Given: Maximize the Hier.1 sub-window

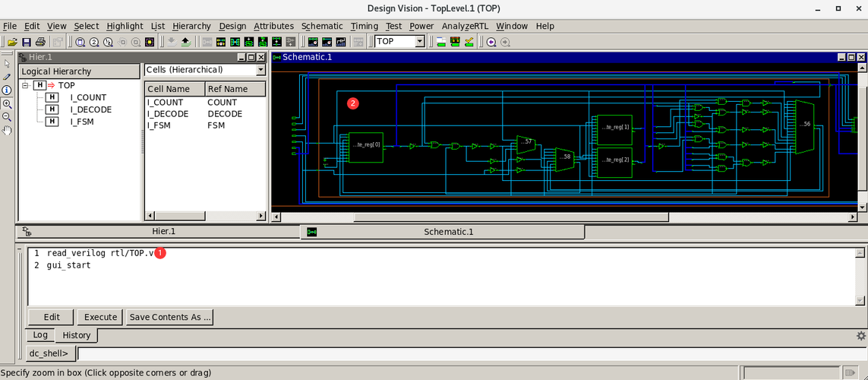Looking at the screenshot, I should [x=251, y=58].
